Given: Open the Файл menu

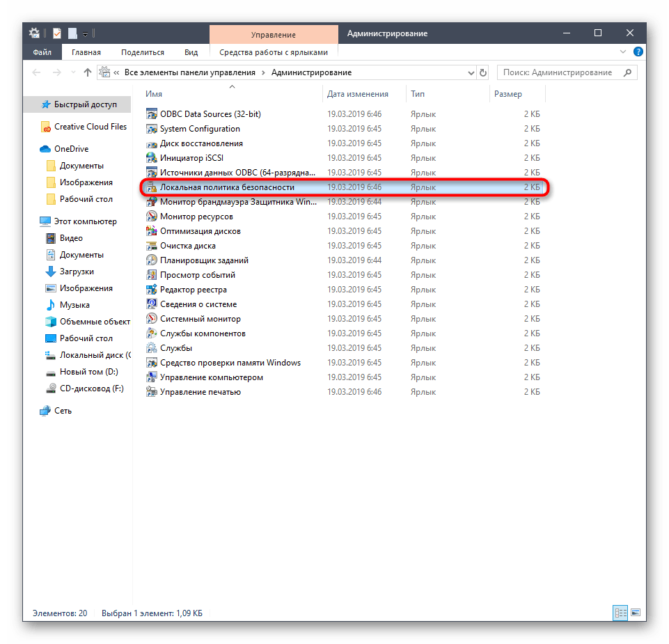Looking at the screenshot, I should [42, 52].
